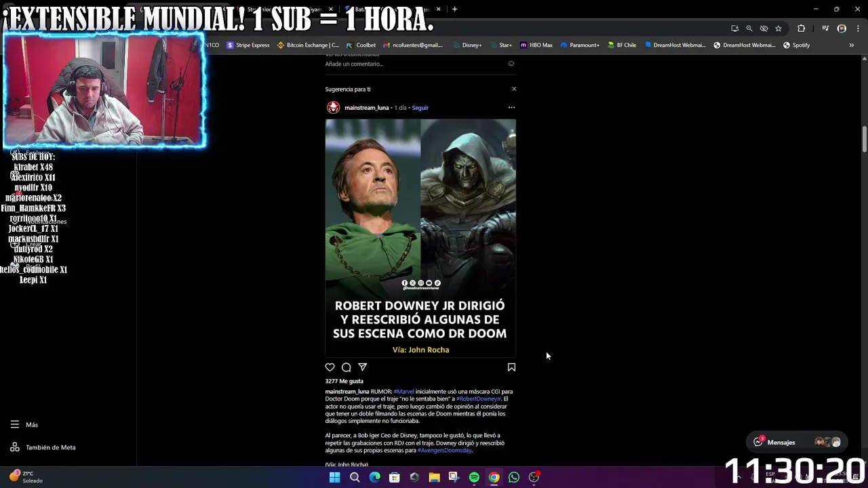
Task: Open WhatsApp from taskbar
Action: [514, 477]
